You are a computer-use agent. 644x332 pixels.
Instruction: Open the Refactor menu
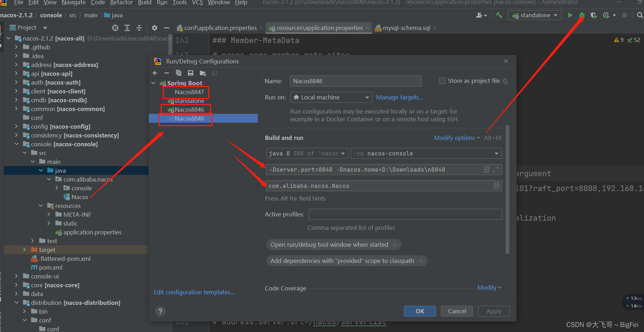[x=121, y=2]
